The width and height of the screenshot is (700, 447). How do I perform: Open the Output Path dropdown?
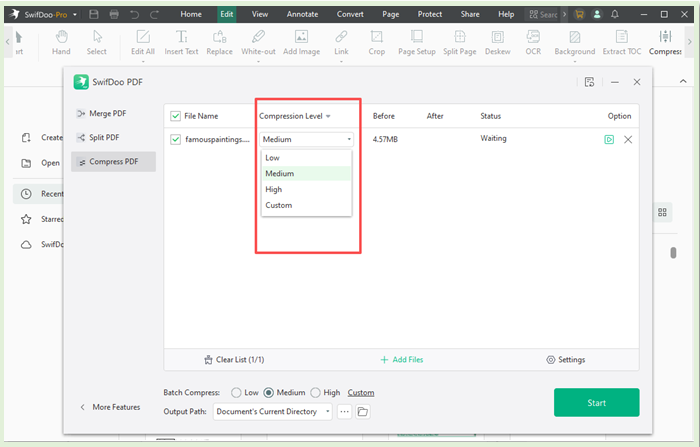point(272,411)
